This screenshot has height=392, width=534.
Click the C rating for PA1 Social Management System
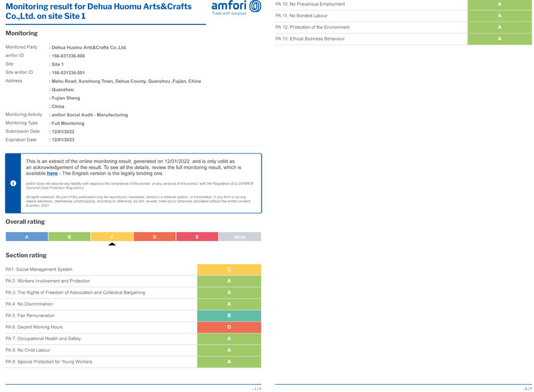pyautogui.click(x=229, y=269)
